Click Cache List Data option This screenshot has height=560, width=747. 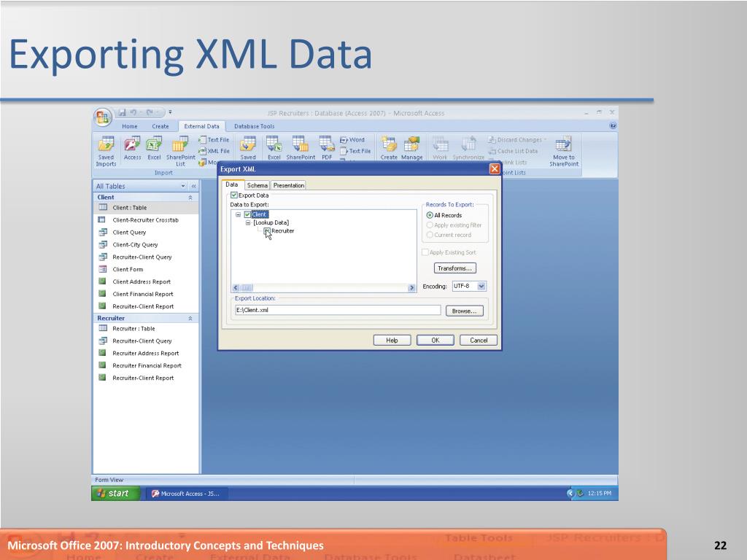[x=513, y=151]
